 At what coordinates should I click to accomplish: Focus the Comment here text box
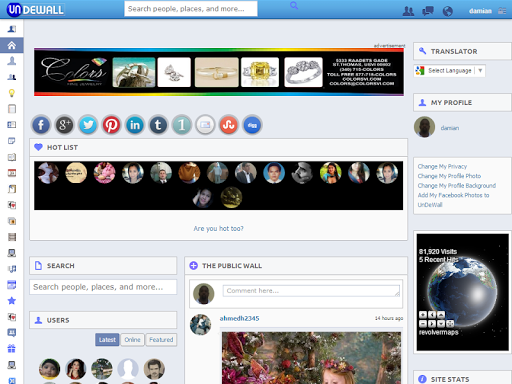coord(311,291)
